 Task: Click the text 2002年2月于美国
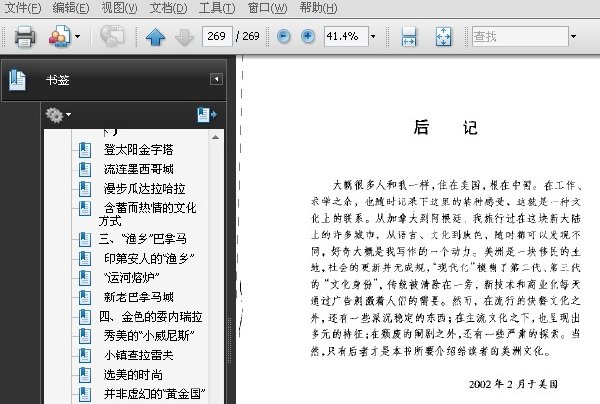513,384
